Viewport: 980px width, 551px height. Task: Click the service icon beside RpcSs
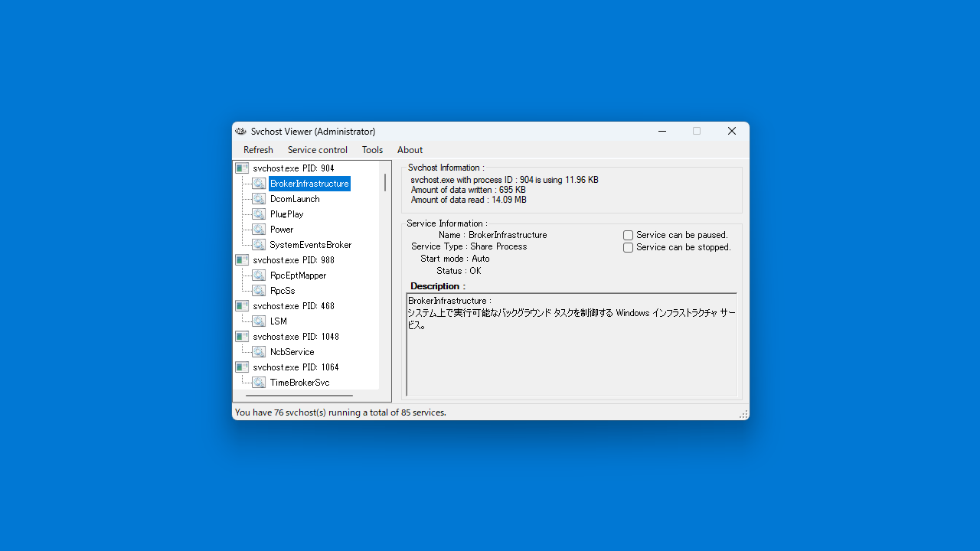259,291
